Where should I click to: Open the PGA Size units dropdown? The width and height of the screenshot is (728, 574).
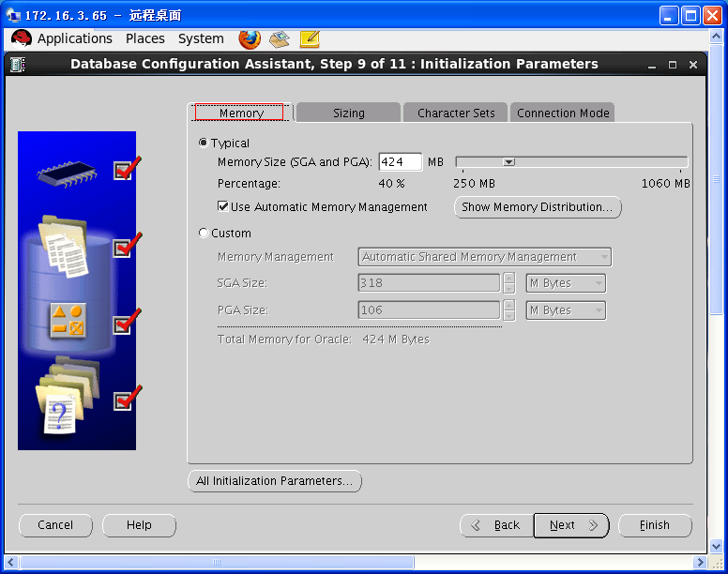click(x=565, y=310)
